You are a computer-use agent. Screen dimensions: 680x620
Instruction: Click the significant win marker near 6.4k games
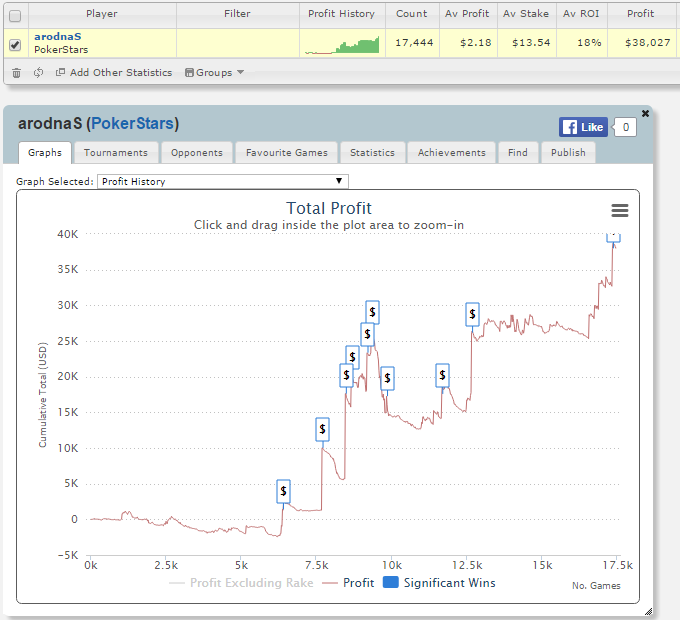[x=283, y=491]
